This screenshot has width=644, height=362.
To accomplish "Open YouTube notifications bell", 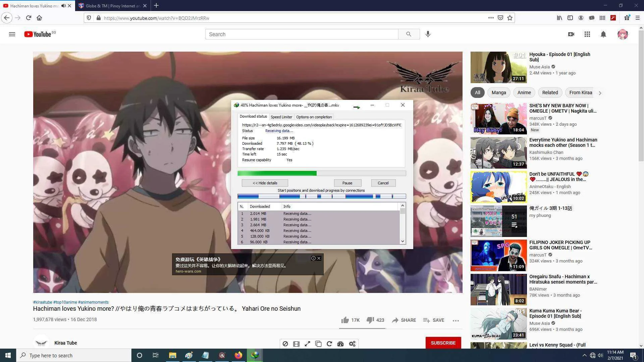I will point(603,34).
